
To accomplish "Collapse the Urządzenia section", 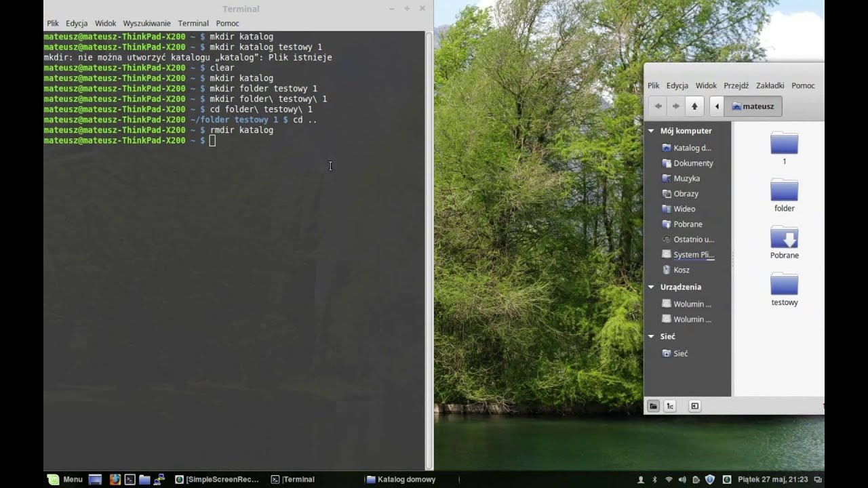I will (x=651, y=287).
